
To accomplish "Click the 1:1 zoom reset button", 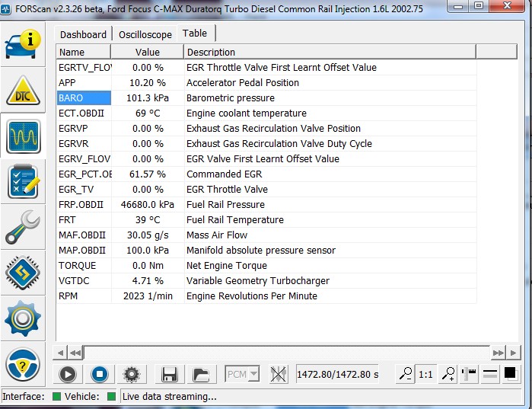I will (x=425, y=374).
